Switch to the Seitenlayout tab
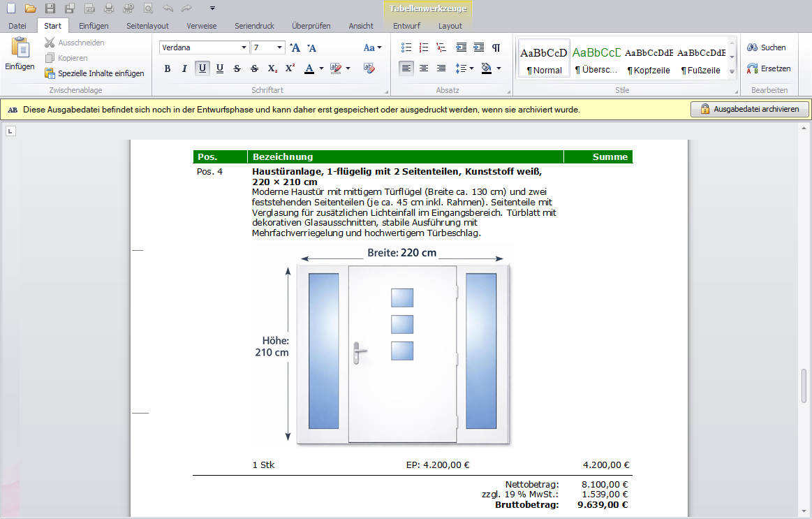This screenshot has width=812, height=519. 147,26
